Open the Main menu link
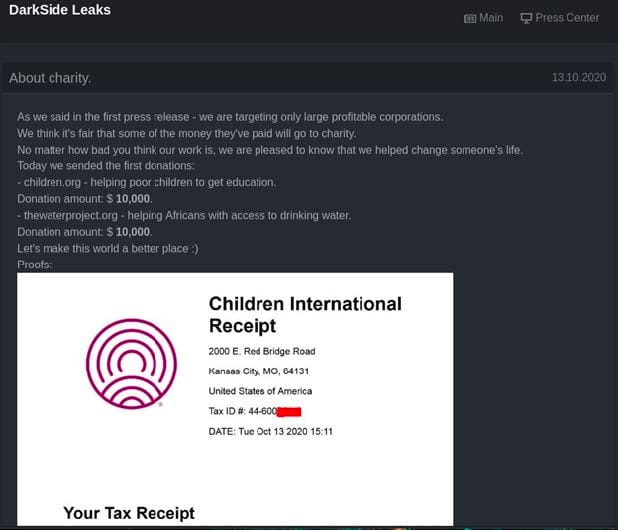Screen dimensions: 618x530 pyautogui.click(x=491, y=18)
